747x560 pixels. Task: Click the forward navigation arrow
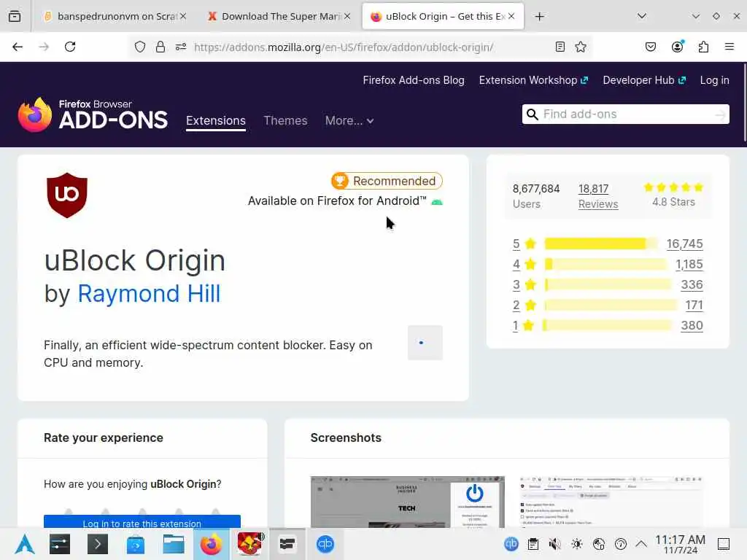44,47
